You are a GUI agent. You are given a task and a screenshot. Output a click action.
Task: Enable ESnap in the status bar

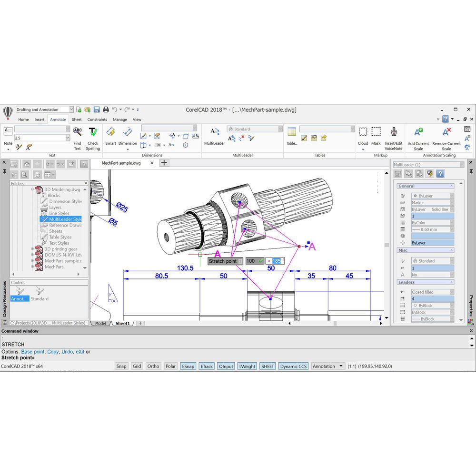click(188, 366)
